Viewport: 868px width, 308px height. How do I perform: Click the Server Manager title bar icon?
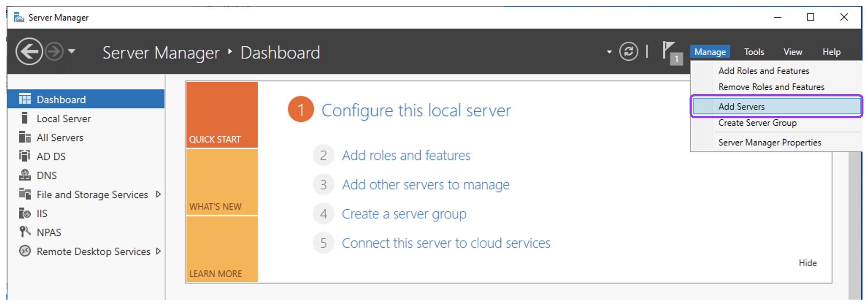pos(19,17)
